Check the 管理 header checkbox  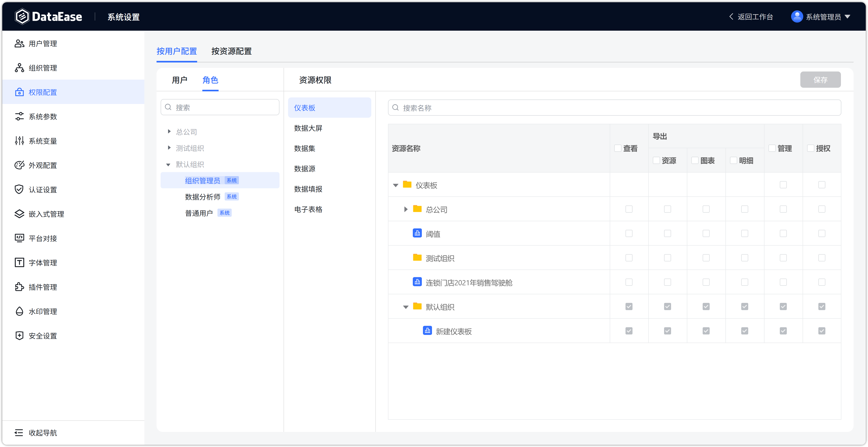772,148
